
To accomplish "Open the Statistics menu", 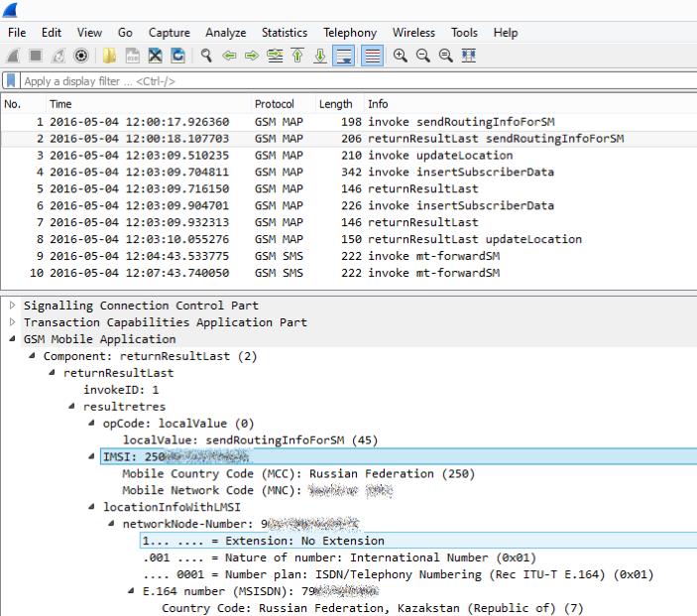I will pyautogui.click(x=284, y=33).
